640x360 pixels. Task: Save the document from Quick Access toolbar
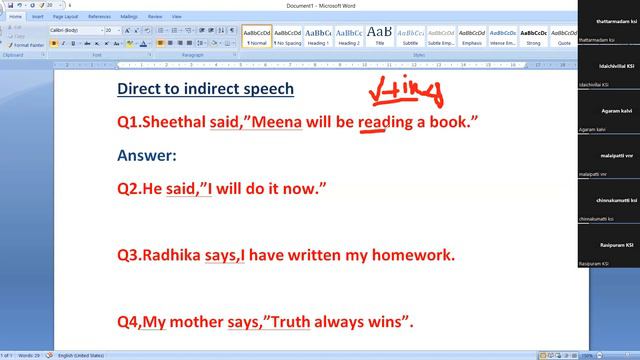(11, 5)
